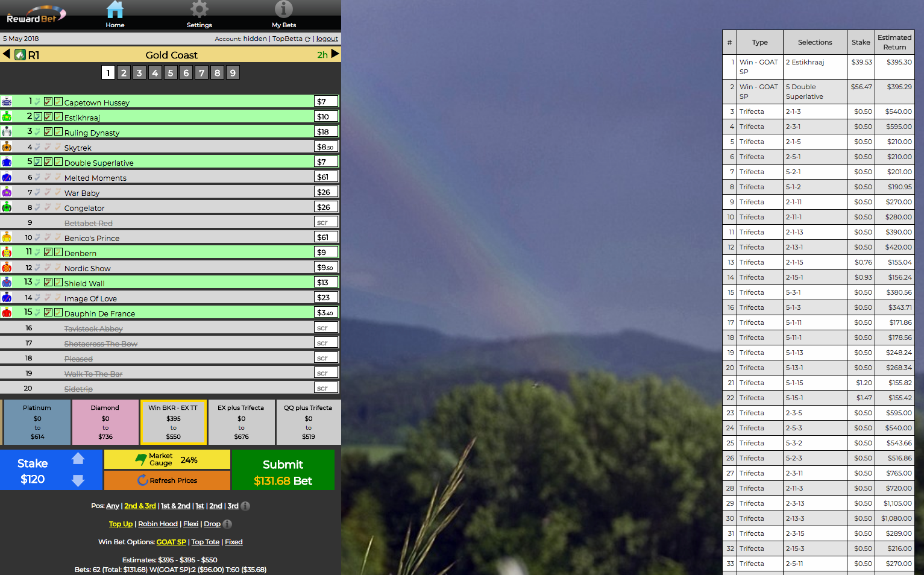Select the Flexi option link
Viewport: 924px width, 575px height.
[x=190, y=524]
